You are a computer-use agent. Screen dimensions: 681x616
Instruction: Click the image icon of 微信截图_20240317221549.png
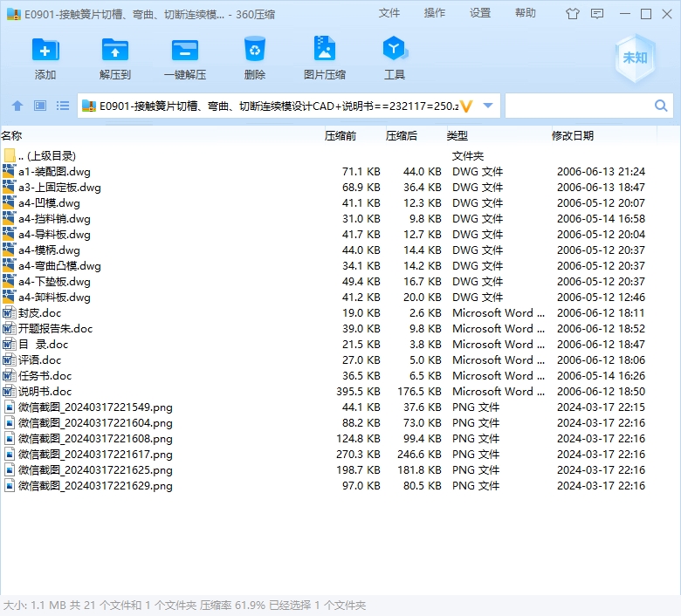click(9, 407)
